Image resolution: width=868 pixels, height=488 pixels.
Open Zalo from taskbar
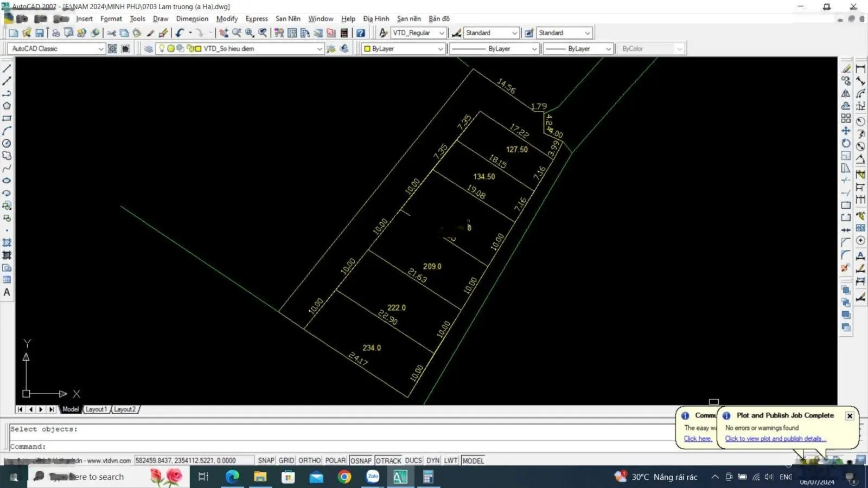pyautogui.click(x=373, y=477)
